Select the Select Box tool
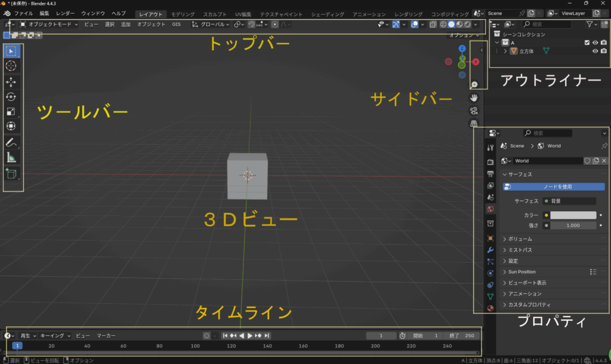The width and height of the screenshot is (611, 364). 11,51
